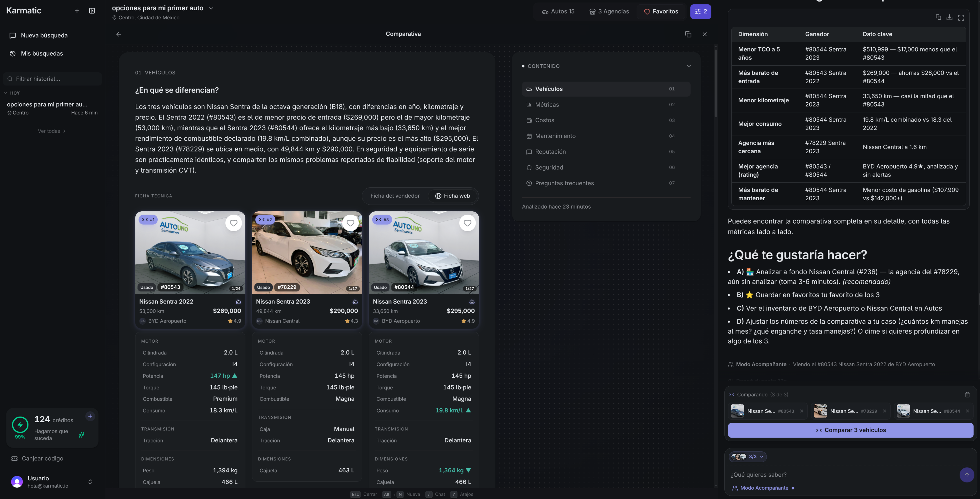980x499 pixels.
Task: Start a Nueva búsqueda
Action: (x=52, y=35)
